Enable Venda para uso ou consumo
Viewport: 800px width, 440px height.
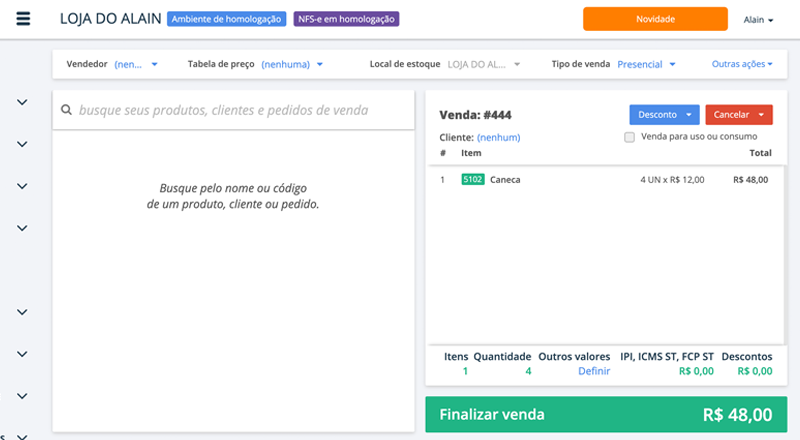tap(630, 137)
